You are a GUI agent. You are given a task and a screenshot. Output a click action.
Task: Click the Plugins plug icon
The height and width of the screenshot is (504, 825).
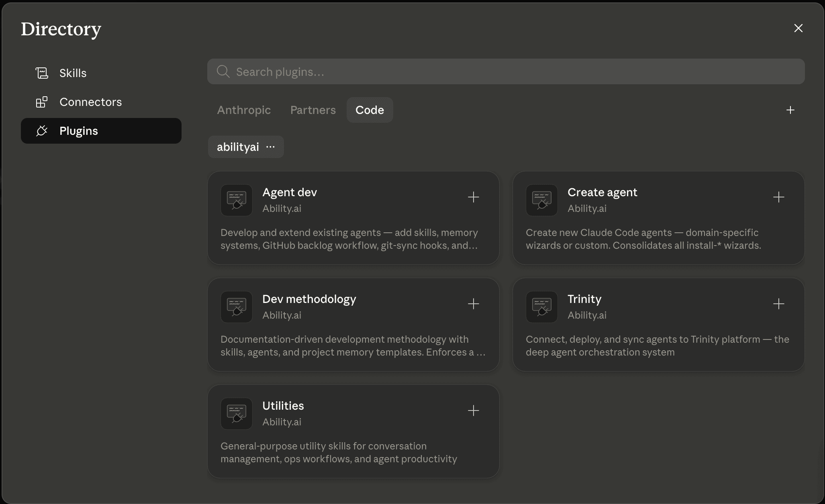42,131
